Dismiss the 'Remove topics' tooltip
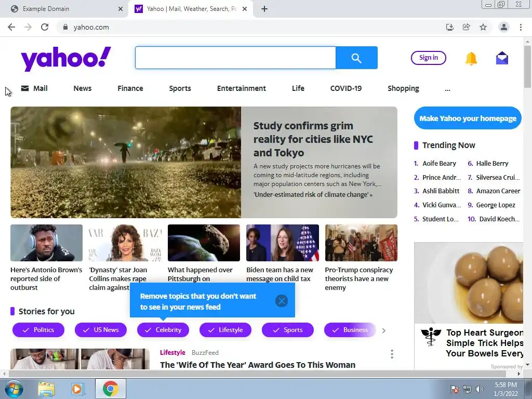The height and width of the screenshot is (399, 532). coord(282,301)
